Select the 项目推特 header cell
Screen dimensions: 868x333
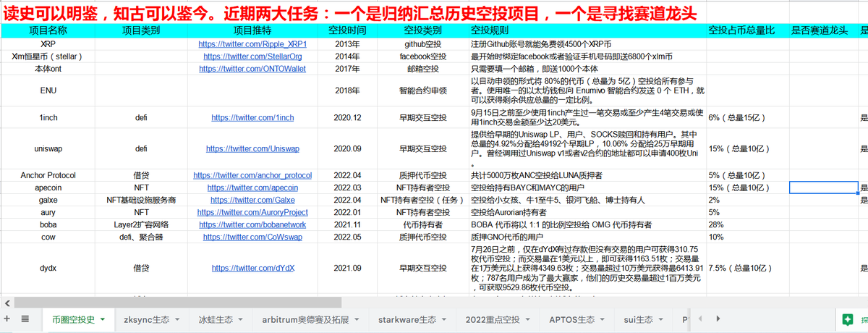[x=253, y=30]
